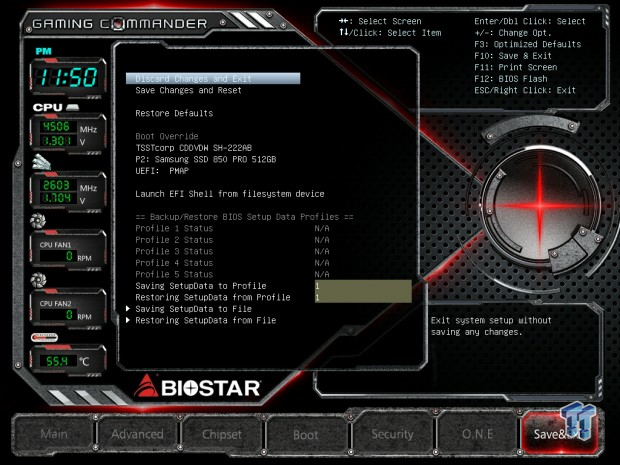Image resolution: width=620 pixels, height=465 pixels.
Task: Expand Restoring SetupData from File submenu
Action: point(206,320)
